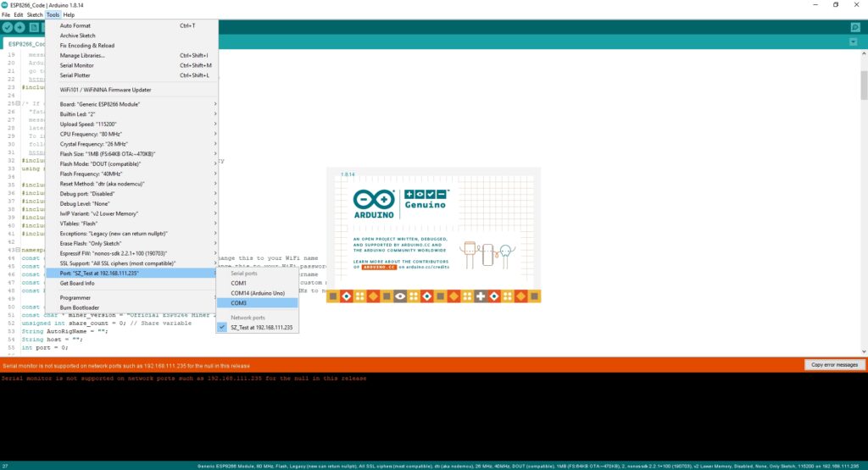
Task: Expand Upload Speed: 115200 submenu
Action: [131, 124]
